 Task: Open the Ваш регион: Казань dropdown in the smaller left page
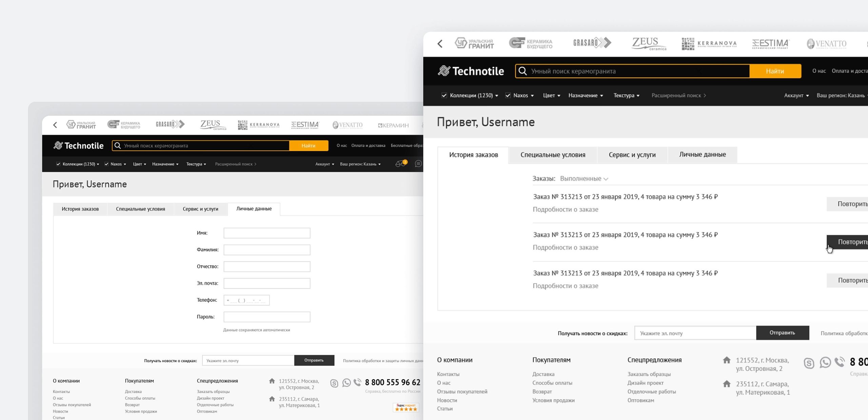tap(360, 164)
